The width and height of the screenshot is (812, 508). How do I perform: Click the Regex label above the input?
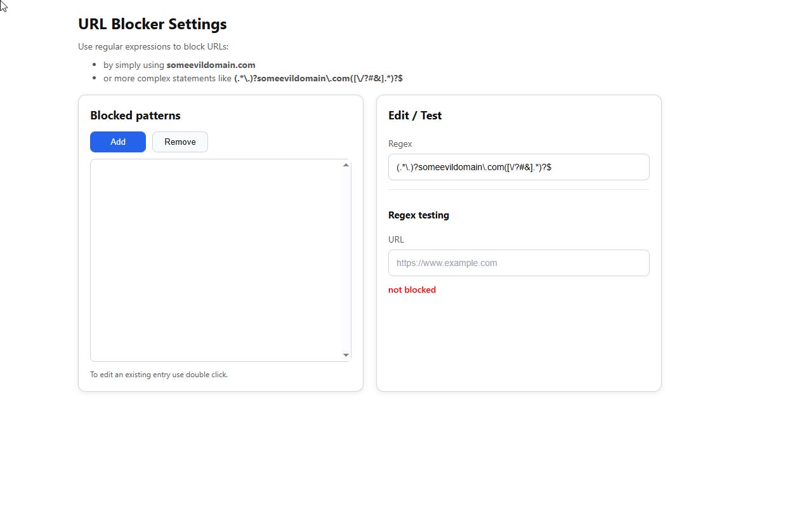(x=400, y=144)
